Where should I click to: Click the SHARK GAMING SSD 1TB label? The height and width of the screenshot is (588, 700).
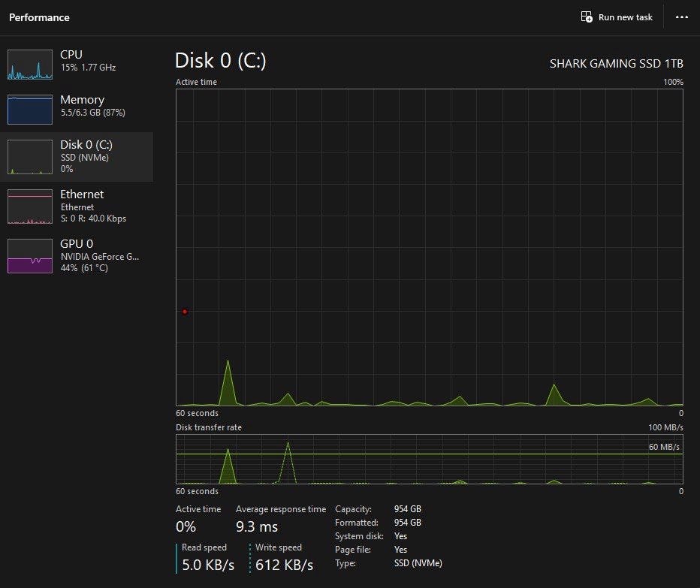point(616,63)
